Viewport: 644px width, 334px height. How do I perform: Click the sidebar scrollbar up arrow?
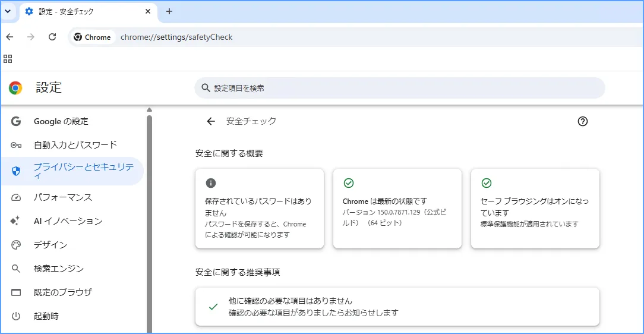pos(150,110)
